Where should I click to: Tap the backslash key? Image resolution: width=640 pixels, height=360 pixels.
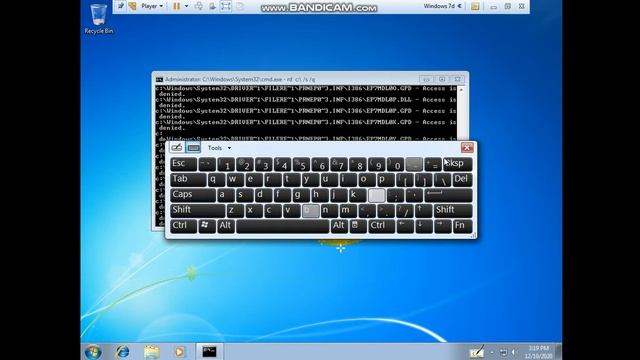point(443,179)
